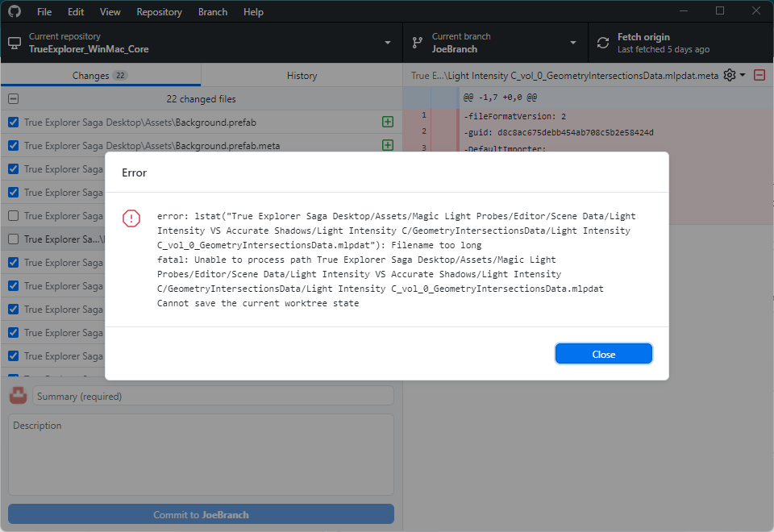
Task: Click the Commit to JoeBranch button
Action: pyautogui.click(x=200, y=513)
